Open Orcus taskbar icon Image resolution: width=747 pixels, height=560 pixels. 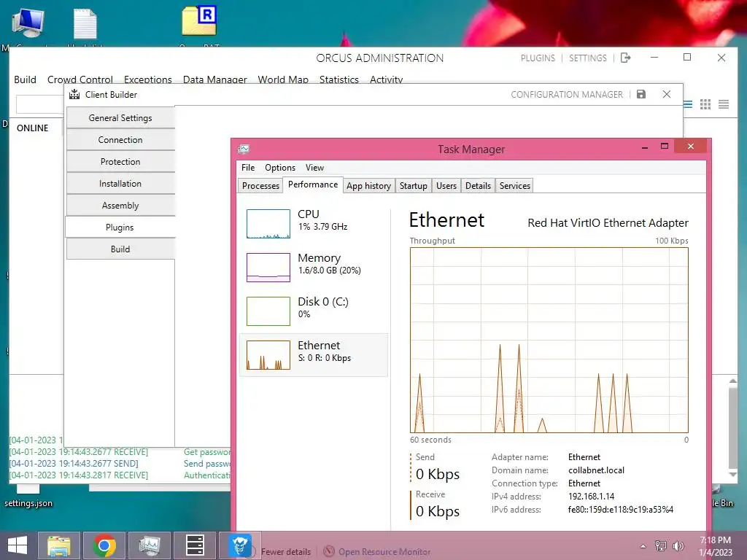(240, 545)
